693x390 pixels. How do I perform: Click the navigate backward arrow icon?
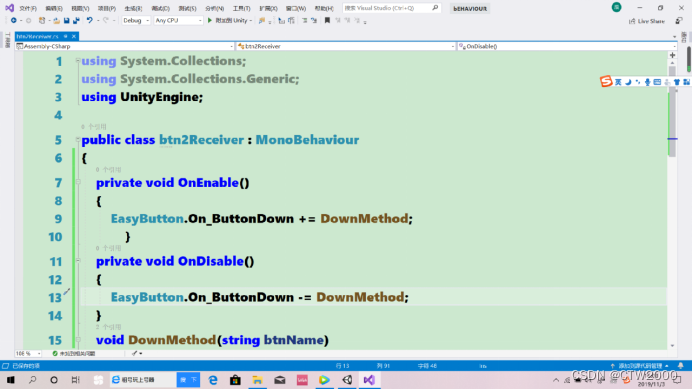click(x=14, y=20)
